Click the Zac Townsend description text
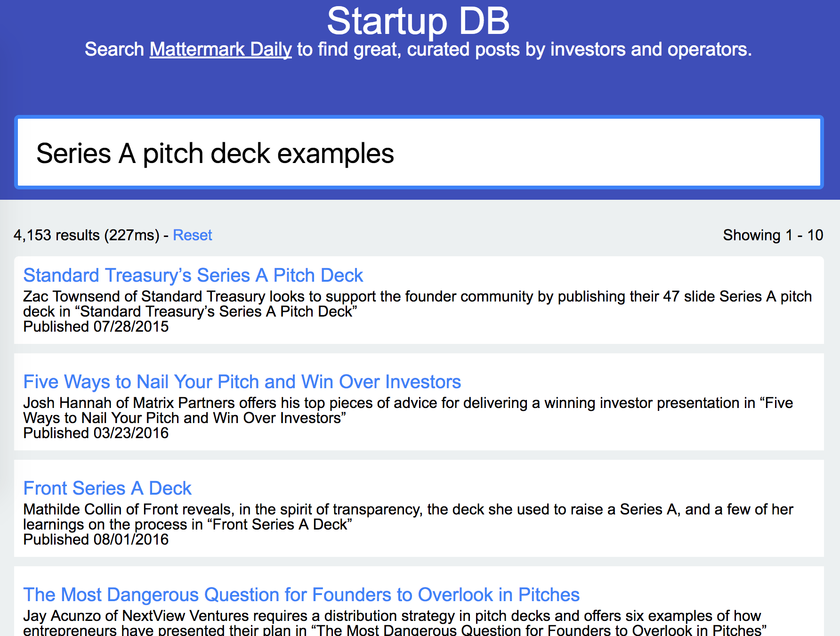Viewport: 840px width, 636px height. tap(417, 303)
